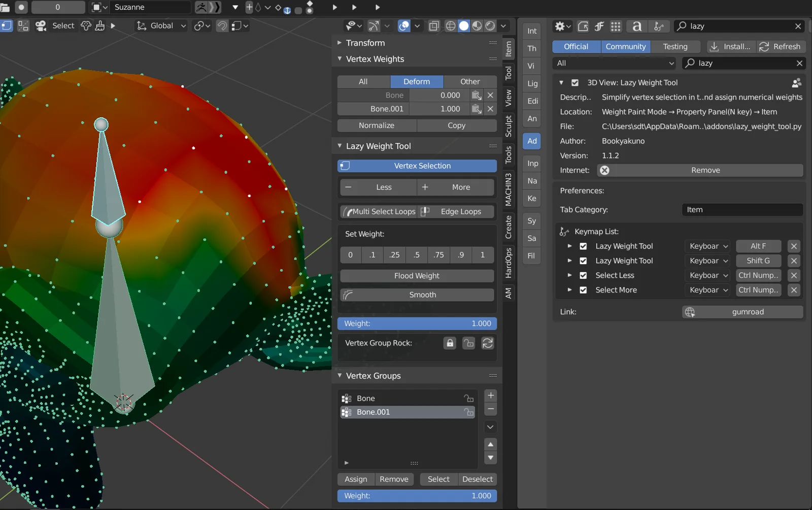Click the Flood Weight button
812x510 pixels.
(416, 275)
